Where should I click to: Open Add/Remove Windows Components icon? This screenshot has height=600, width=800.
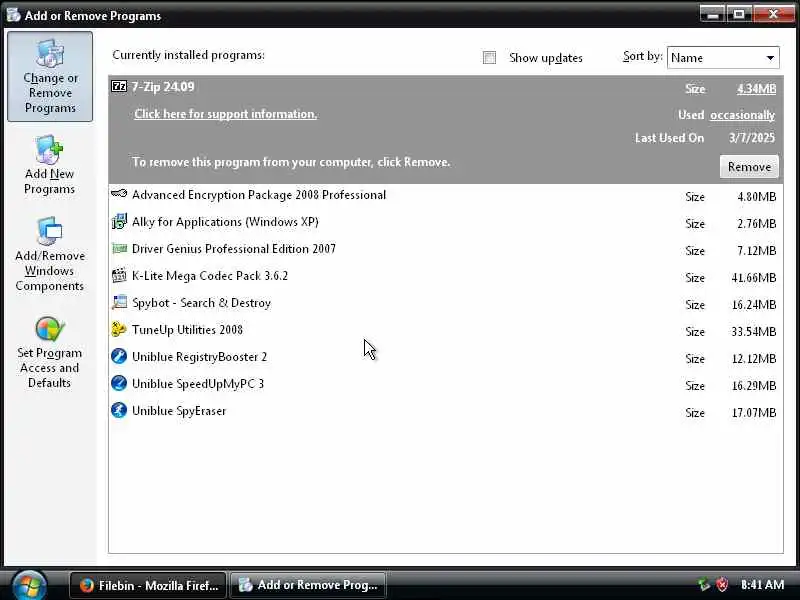click(49, 231)
